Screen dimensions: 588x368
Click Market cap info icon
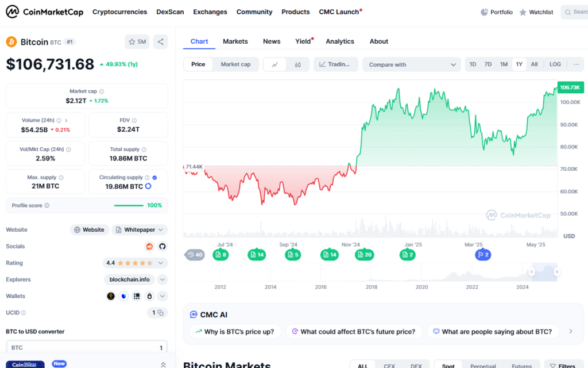point(102,91)
